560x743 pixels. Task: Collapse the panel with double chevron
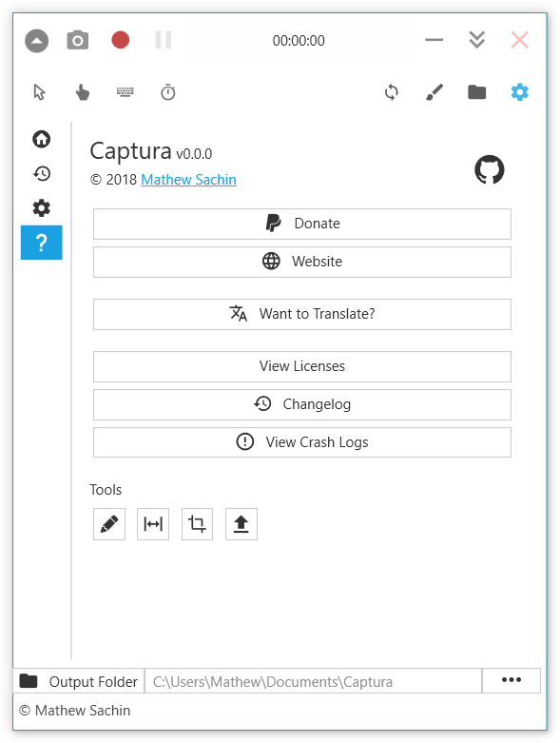476,40
